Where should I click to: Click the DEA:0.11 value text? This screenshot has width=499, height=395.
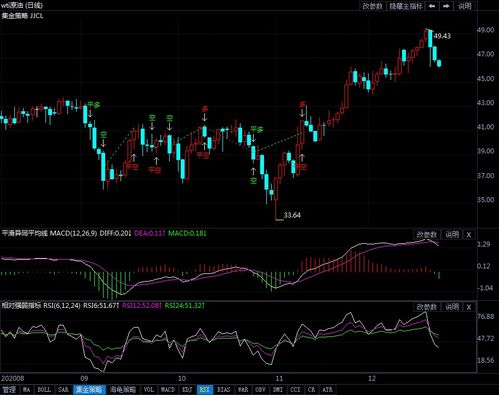pyautogui.click(x=149, y=233)
